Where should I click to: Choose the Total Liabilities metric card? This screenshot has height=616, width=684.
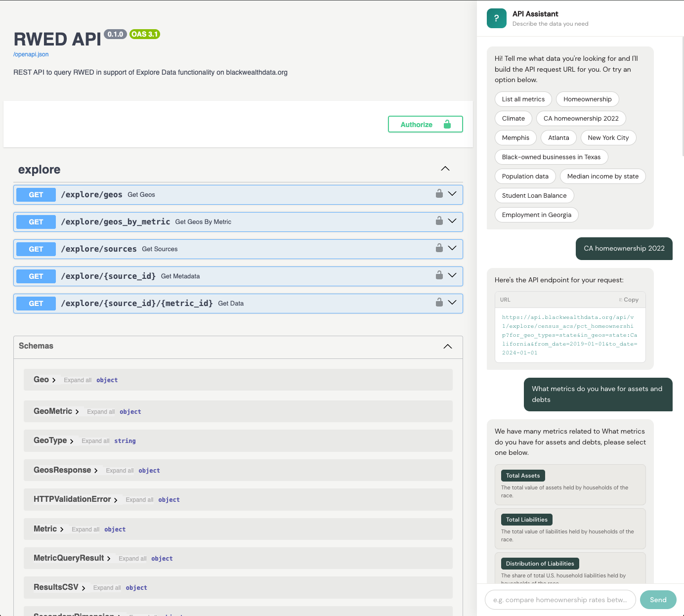(570, 528)
